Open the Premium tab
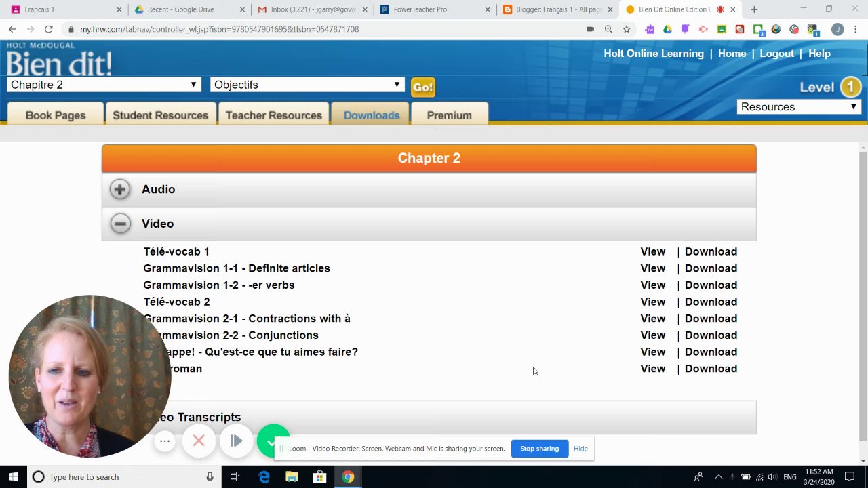The height and width of the screenshot is (488, 868). pos(450,115)
